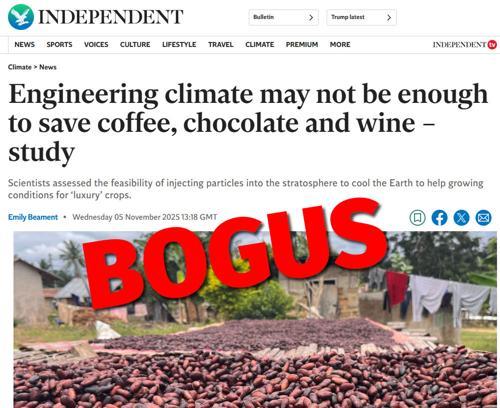Viewport: 500px width, 408px height.
Task: Navigate to the LIFESTYLE section
Action: 179,45
